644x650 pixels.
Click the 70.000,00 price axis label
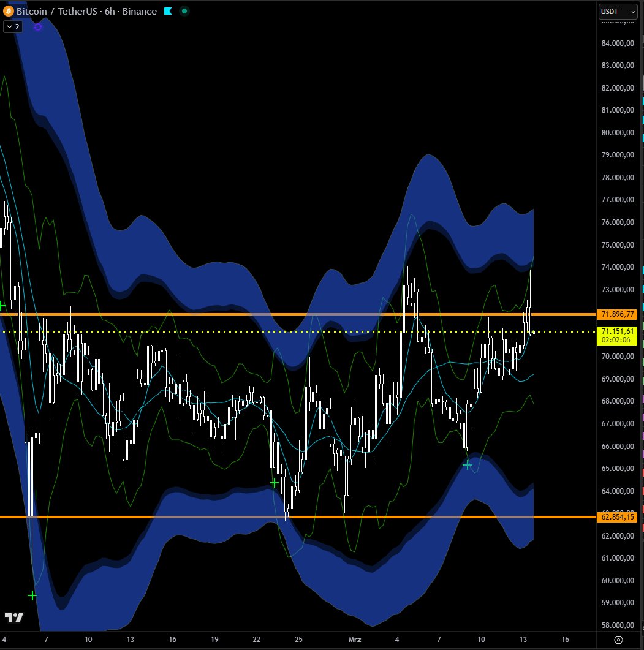coord(618,356)
